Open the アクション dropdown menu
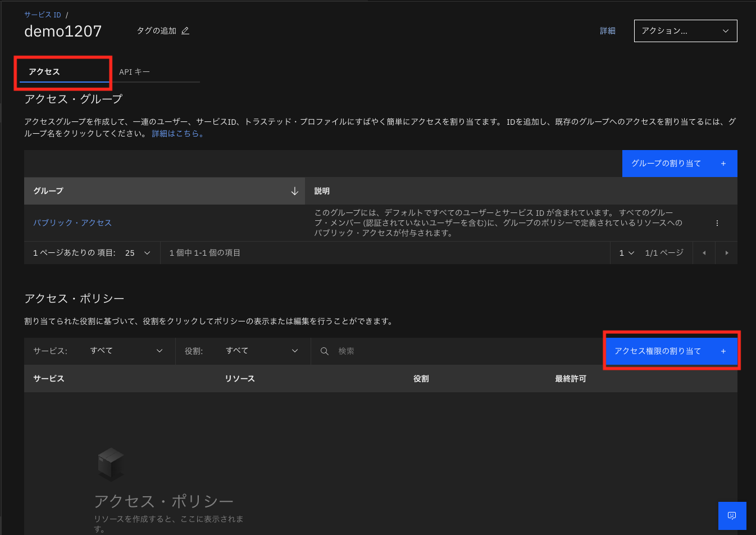 pyautogui.click(x=685, y=31)
